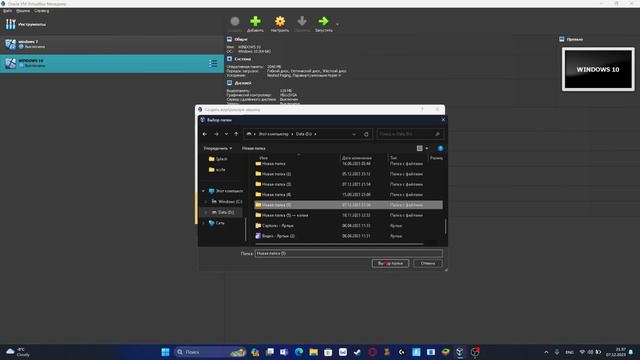Open Microsoft Edge from taskbar
The height and width of the screenshot is (360, 640).
click(x=299, y=352)
